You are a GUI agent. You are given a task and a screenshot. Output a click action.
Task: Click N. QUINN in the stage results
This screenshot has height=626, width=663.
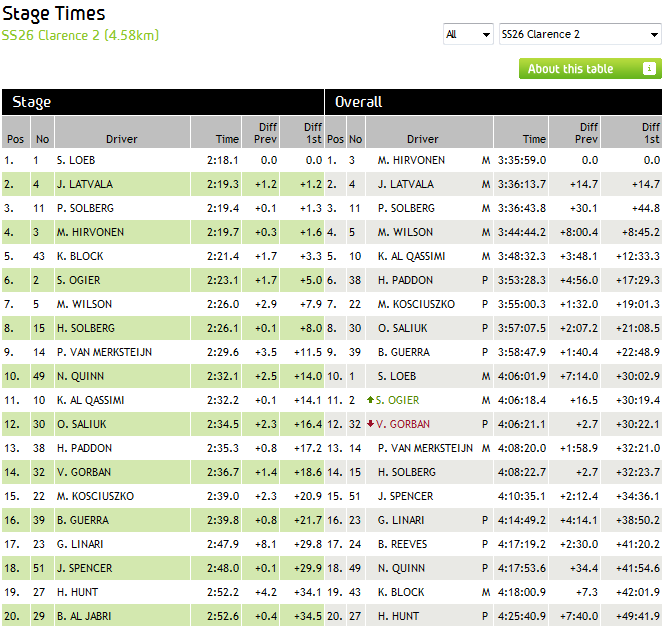(80, 376)
